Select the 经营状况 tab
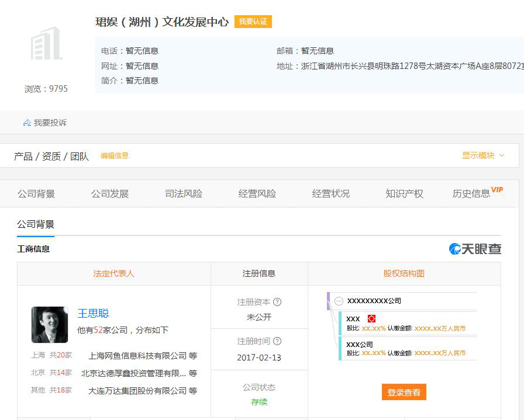 (330, 193)
